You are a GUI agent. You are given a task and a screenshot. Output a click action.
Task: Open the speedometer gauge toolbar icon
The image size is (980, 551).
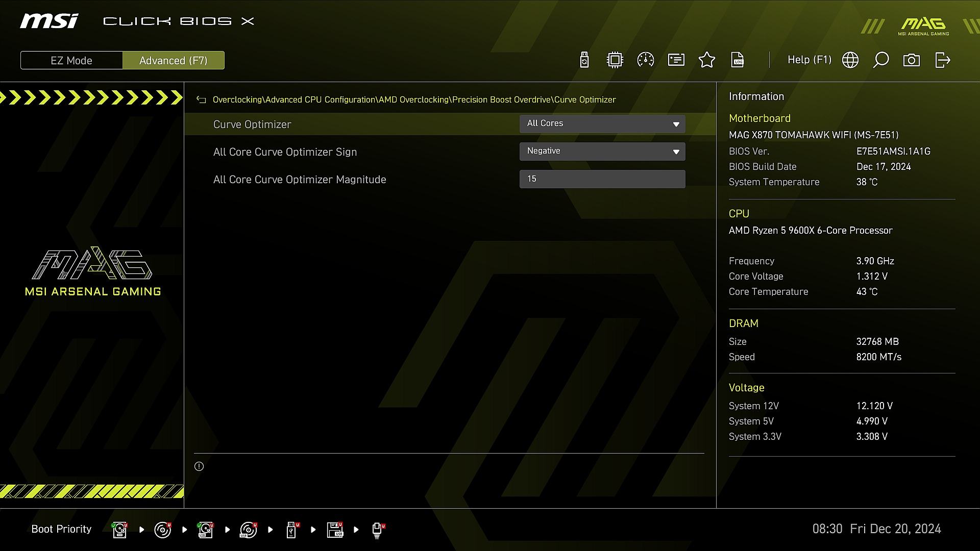click(646, 60)
